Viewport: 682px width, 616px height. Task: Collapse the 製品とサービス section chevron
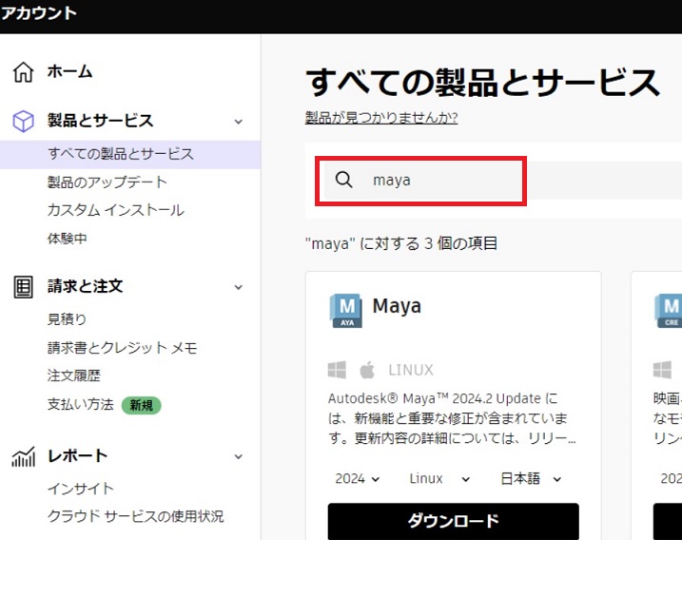[239, 122]
